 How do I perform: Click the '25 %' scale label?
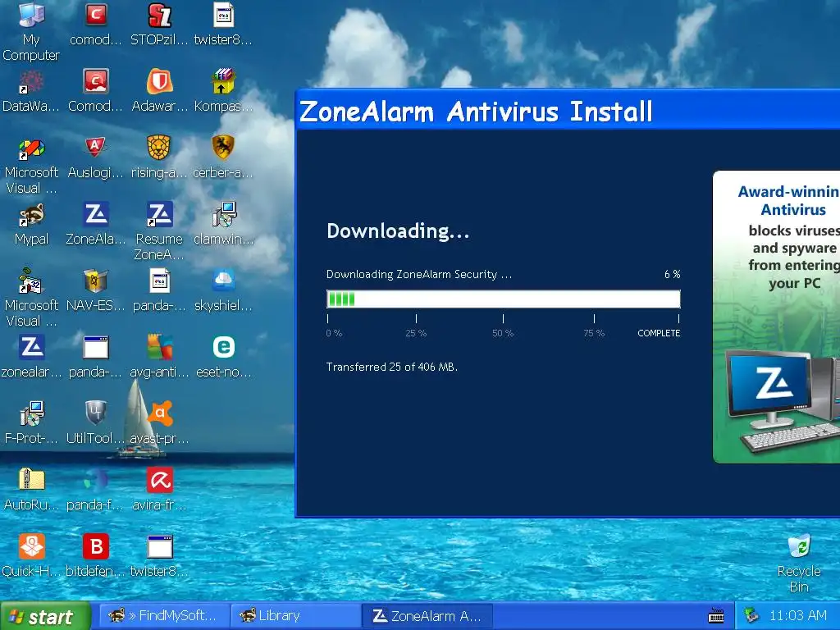pos(416,333)
